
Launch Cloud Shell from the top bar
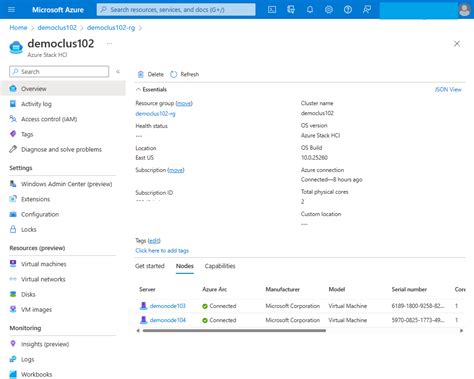(x=272, y=10)
